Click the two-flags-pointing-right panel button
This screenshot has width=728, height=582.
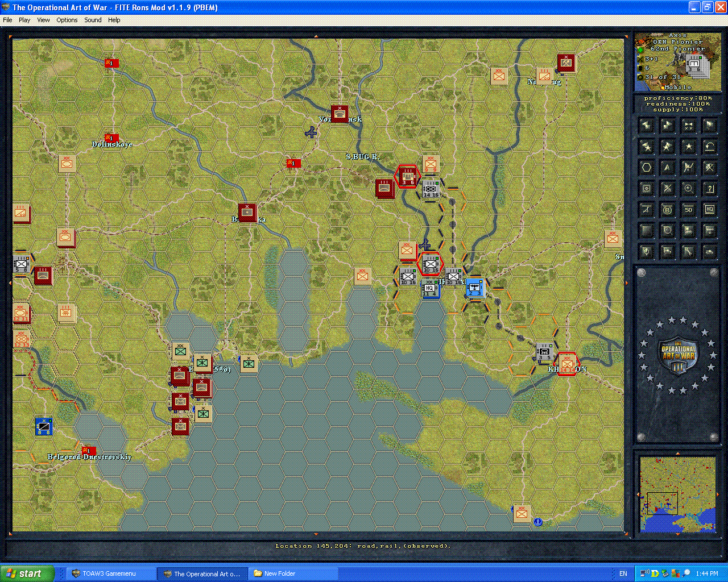coord(667,126)
